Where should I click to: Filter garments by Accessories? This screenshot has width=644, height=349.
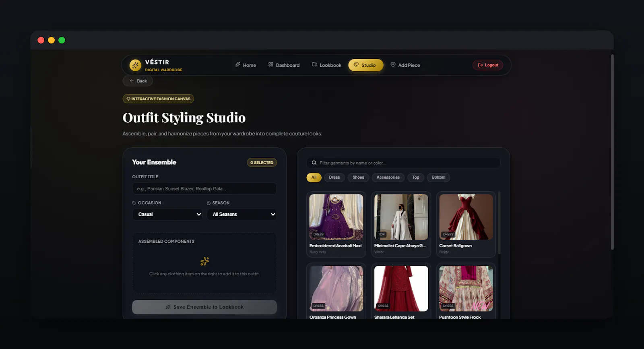(388, 178)
